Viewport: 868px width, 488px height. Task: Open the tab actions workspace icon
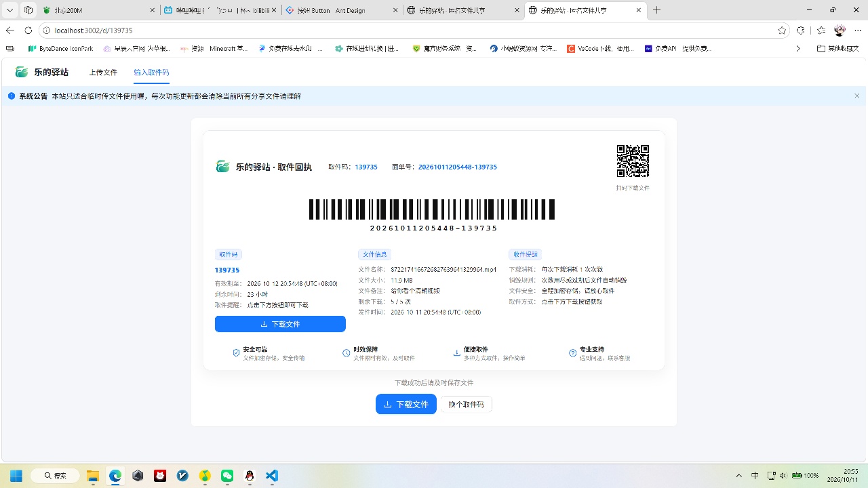28,10
